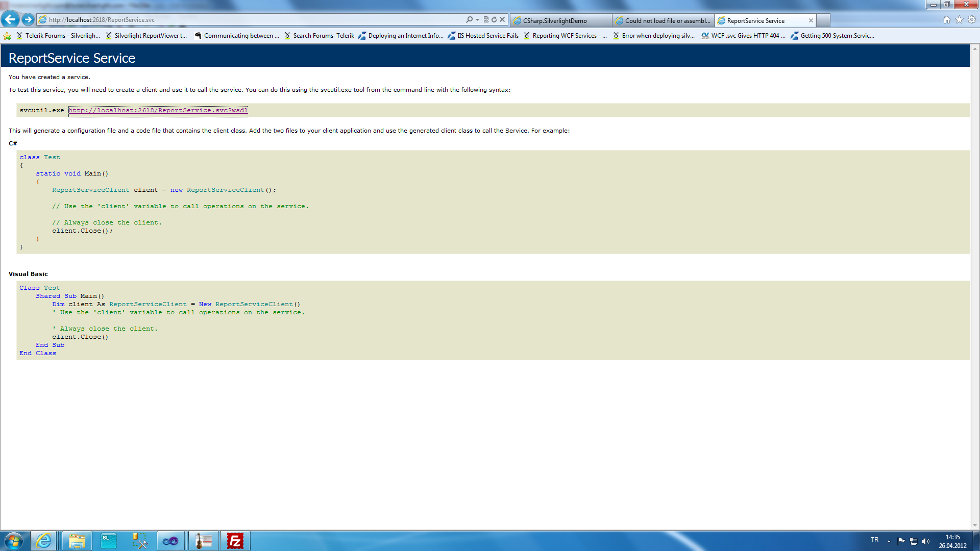
Task: Open a new blank tab
Action: pyautogui.click(x=823, y=21)
